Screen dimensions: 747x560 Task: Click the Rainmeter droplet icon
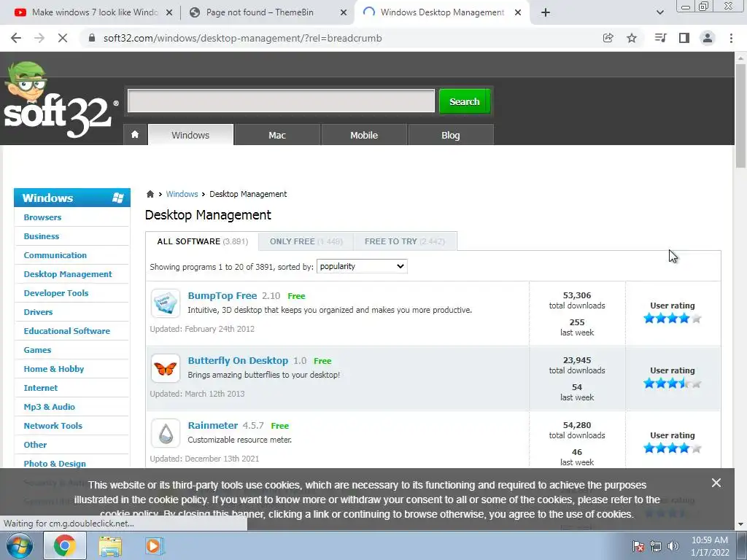click(166, 433)
